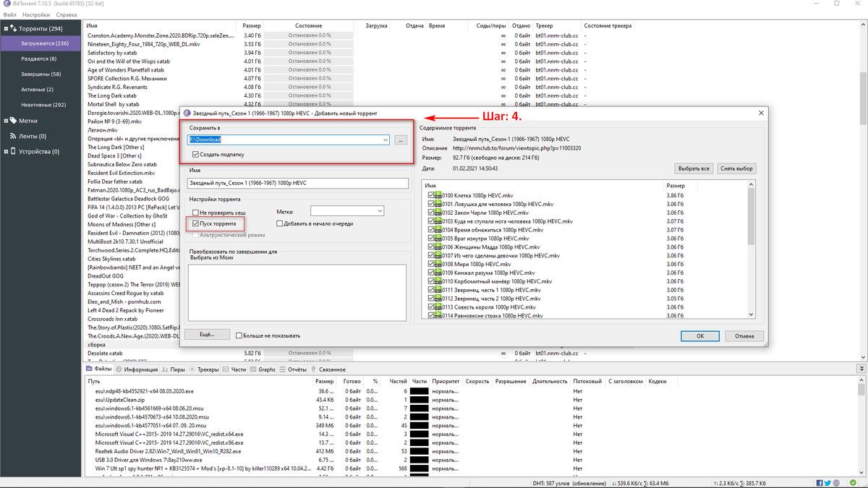
Task: Close the add torrent dialog
Action: tap(761, 114)
